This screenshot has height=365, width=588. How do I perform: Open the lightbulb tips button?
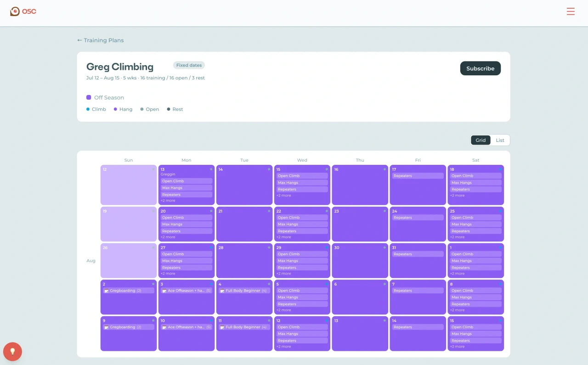12,352
